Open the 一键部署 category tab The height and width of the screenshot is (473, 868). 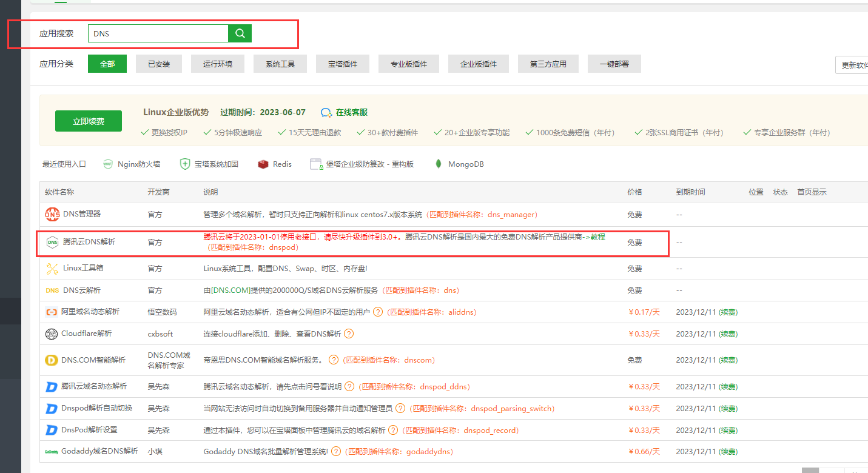(x=614, y=64)
